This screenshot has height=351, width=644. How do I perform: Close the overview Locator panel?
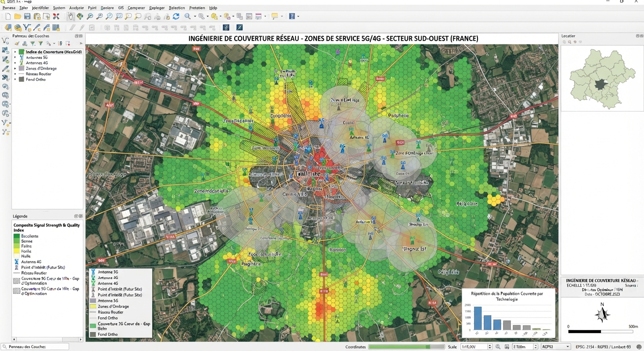[641, 36]
